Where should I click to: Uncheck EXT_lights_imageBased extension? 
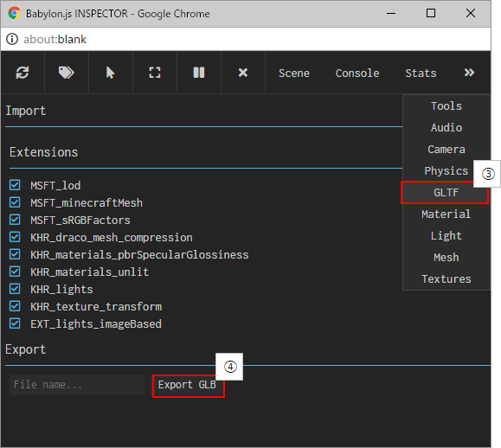click(15, 323)
